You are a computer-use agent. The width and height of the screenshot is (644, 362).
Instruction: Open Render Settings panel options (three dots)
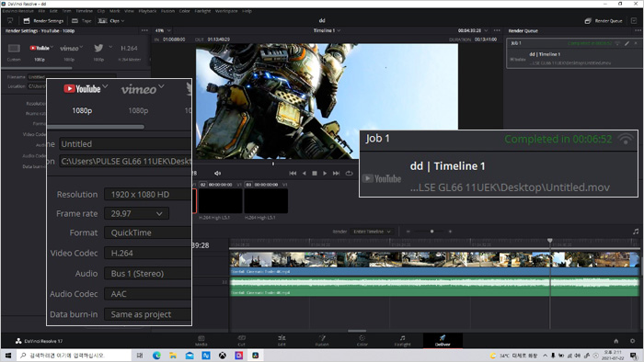click(144, 30)
